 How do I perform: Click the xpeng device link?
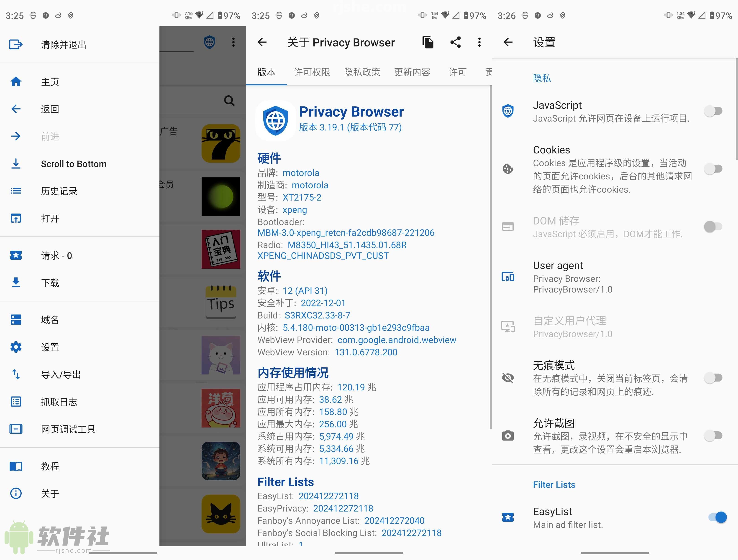pos(295,210)
